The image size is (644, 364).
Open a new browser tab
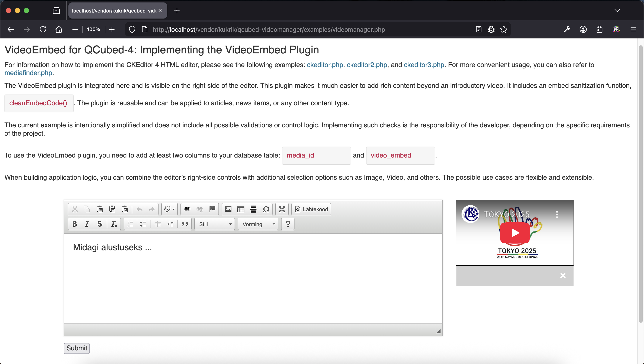pos(177,11)
